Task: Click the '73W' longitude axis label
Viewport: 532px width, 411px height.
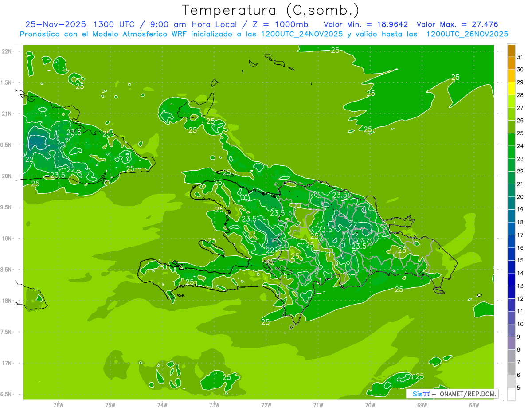Action: click(x=214, y=405)
